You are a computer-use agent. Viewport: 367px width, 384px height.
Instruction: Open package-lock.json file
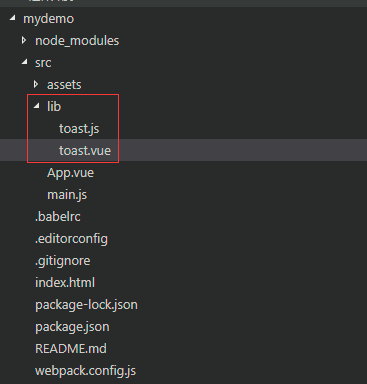86,305
